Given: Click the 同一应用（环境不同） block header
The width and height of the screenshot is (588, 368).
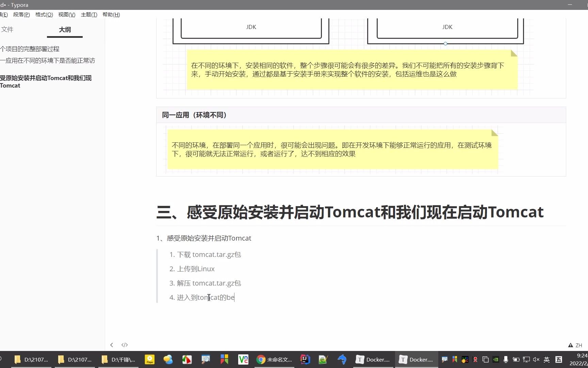Looking at the screenshot, I should 361,115.
